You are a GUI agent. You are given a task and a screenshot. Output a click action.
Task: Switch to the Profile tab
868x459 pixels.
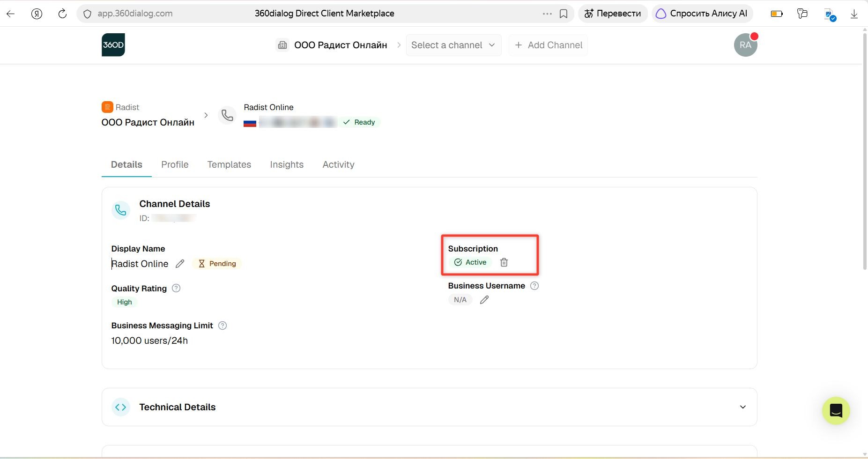click(175, 164)
